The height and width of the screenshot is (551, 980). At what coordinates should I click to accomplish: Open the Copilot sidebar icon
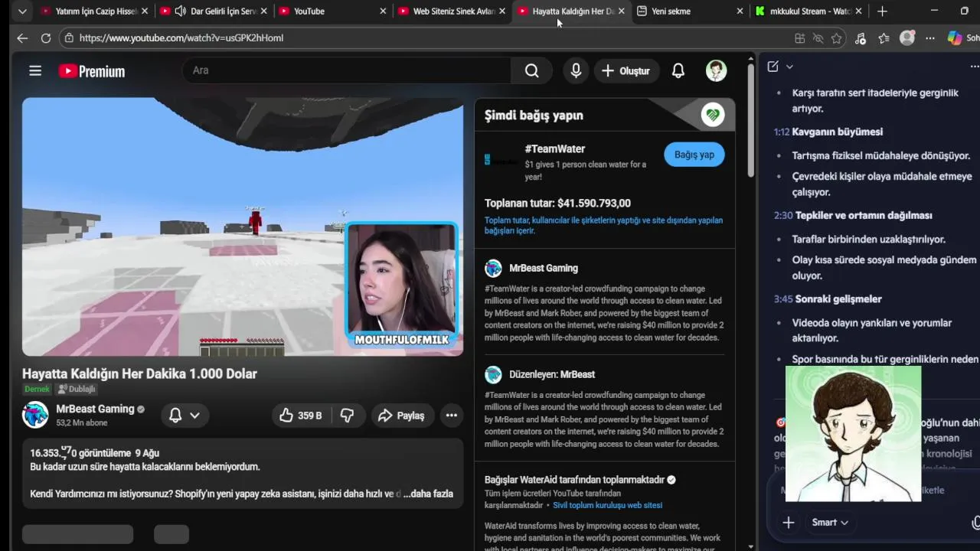(955, 37)
